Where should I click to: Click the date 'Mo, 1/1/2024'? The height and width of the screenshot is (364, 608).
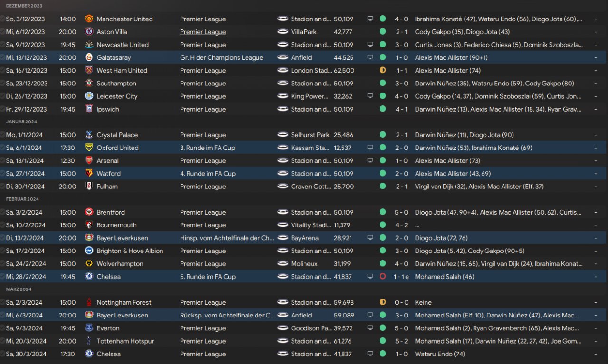(24, 135)
